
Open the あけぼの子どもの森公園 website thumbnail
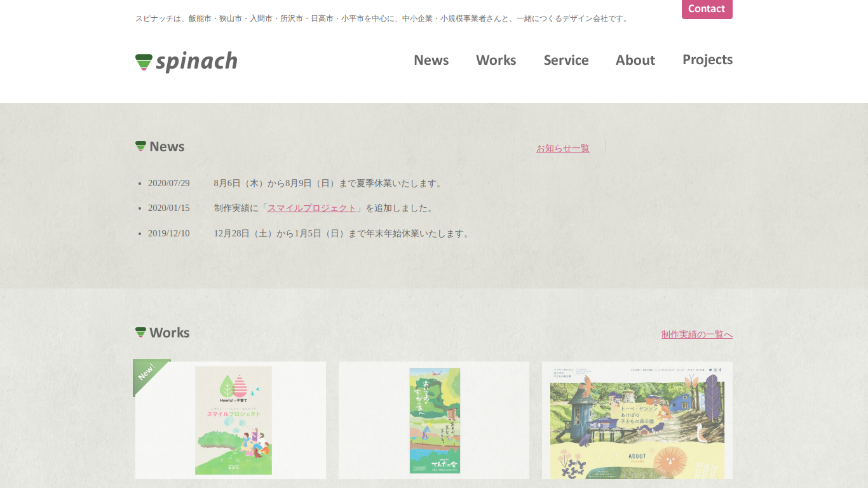pyautogui.click(x=637, y=420)
